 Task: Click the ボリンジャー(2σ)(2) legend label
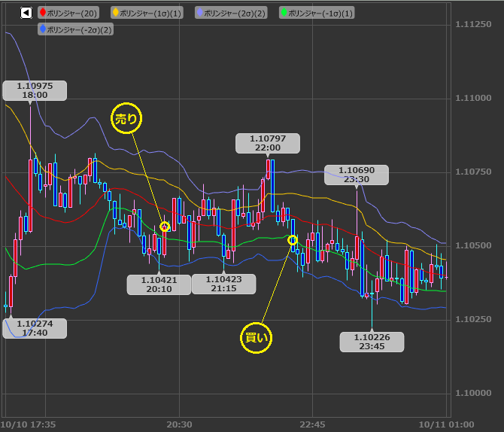[x=231, y=13]
